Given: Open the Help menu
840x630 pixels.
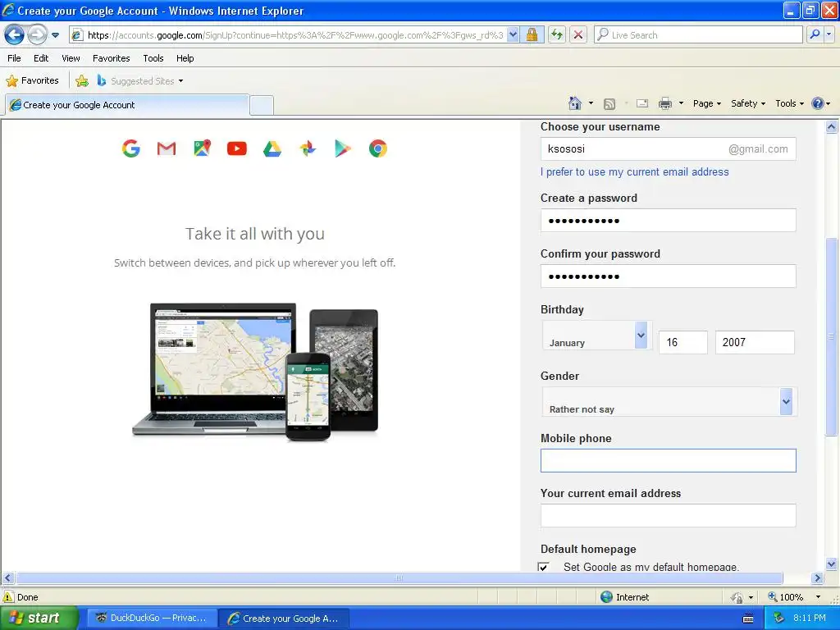Looking at the screenshot, I should click(x=185, y=58).
